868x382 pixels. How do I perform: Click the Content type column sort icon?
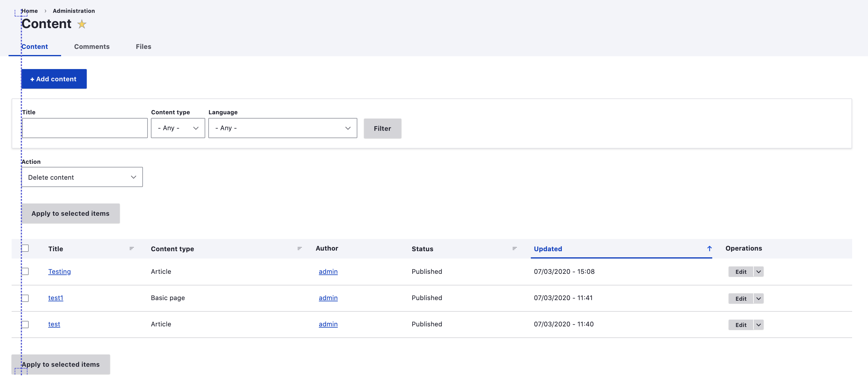[299, 248]
